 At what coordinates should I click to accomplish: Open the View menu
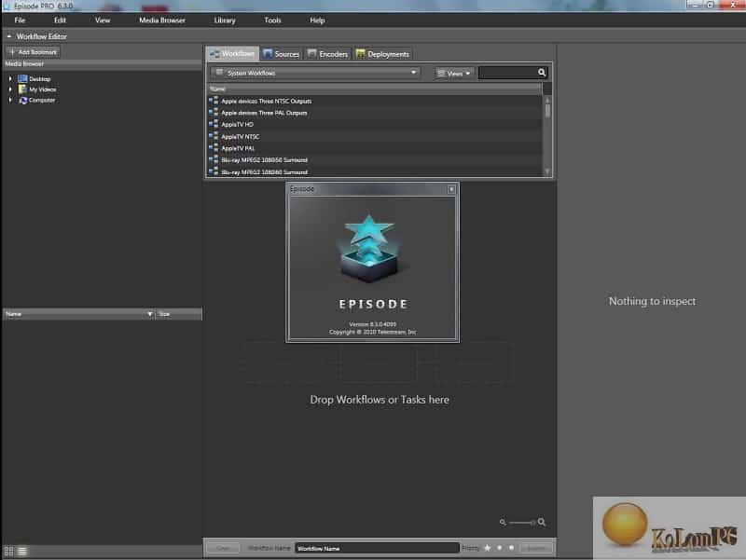(103, 20)
